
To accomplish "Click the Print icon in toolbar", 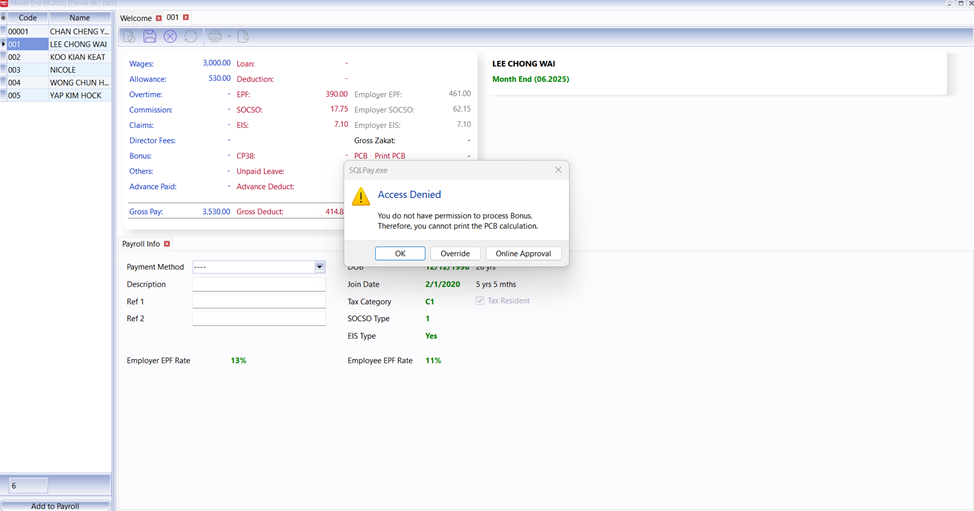I will coord(216,36).
